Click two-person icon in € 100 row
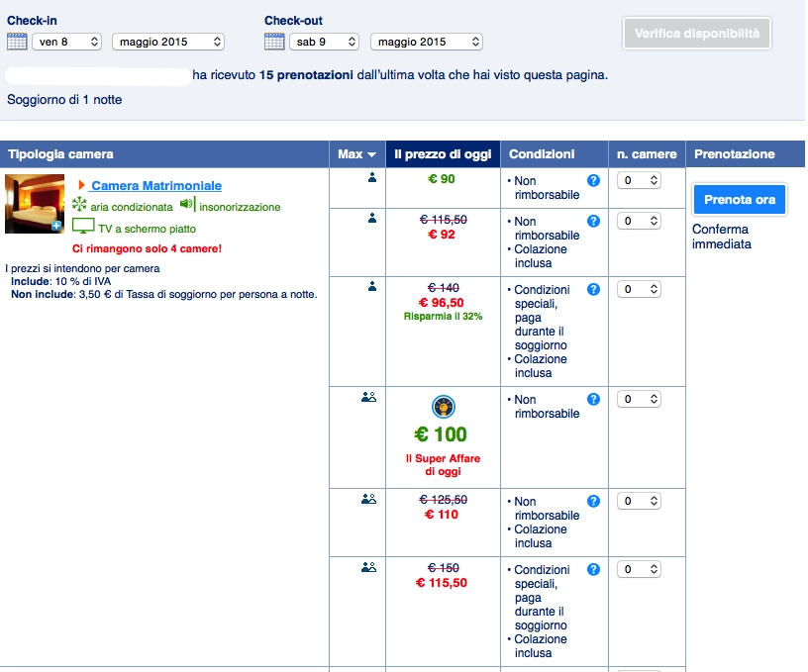The height and width of the screenshot is (672, 808). (369, 397)
